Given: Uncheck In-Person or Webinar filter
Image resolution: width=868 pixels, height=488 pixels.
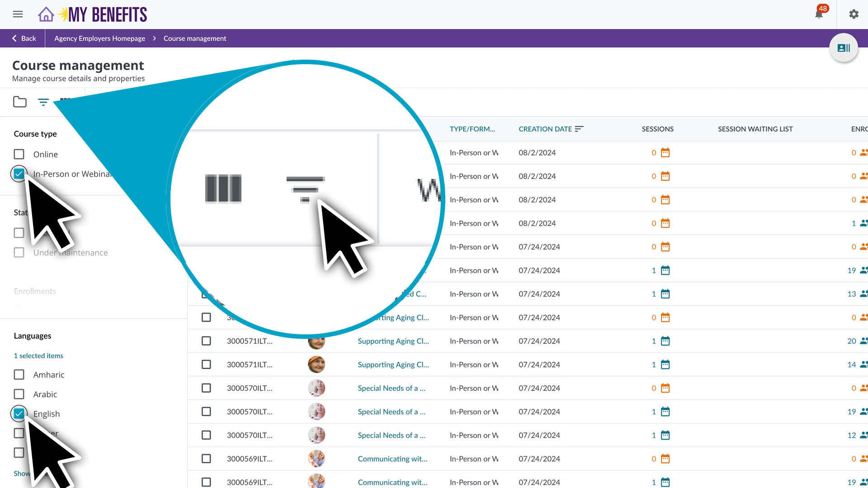Looking at the screenshot, I should tap(19, 174).
